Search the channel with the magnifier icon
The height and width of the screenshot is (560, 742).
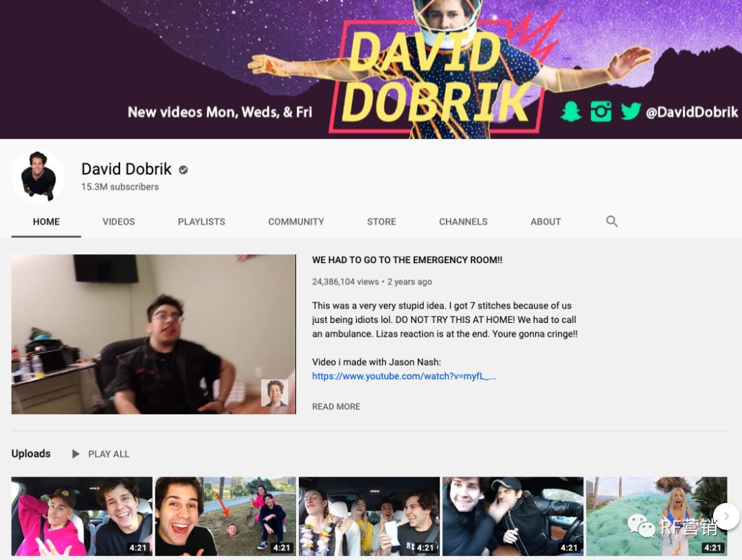point(612,221)
